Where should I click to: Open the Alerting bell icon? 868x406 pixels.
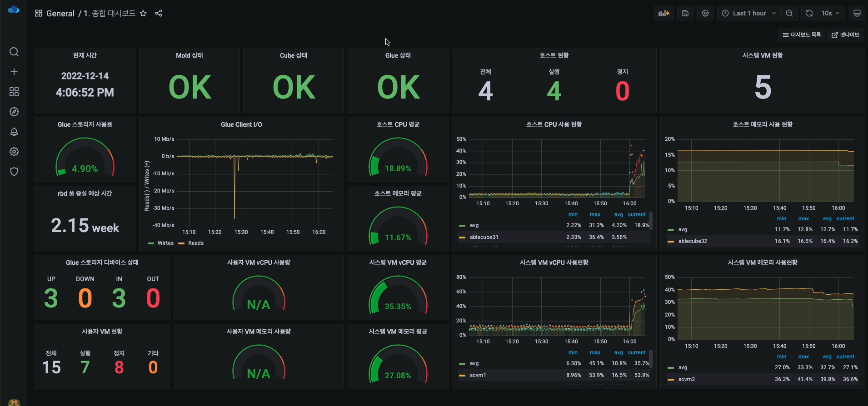14,132
